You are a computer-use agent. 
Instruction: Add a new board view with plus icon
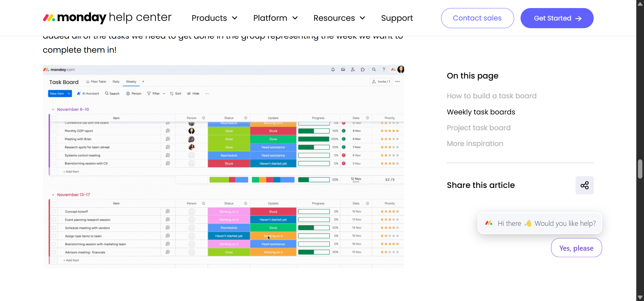(143, 82)
